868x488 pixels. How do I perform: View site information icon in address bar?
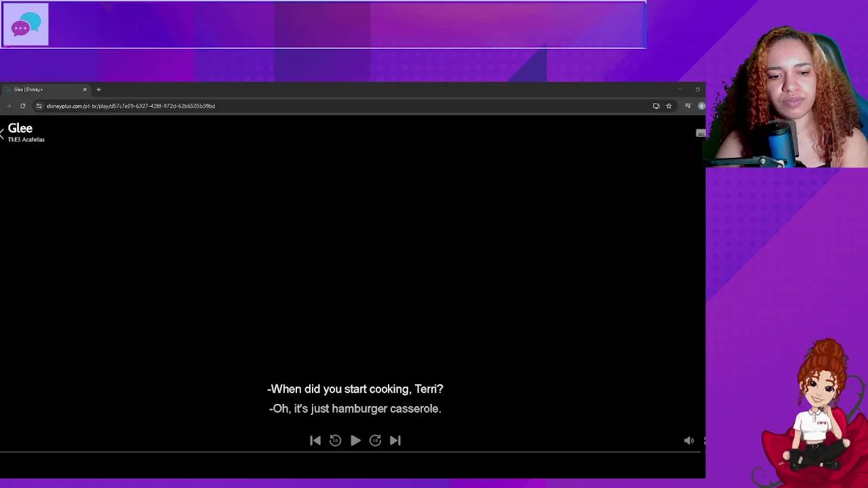coord(39,106)
